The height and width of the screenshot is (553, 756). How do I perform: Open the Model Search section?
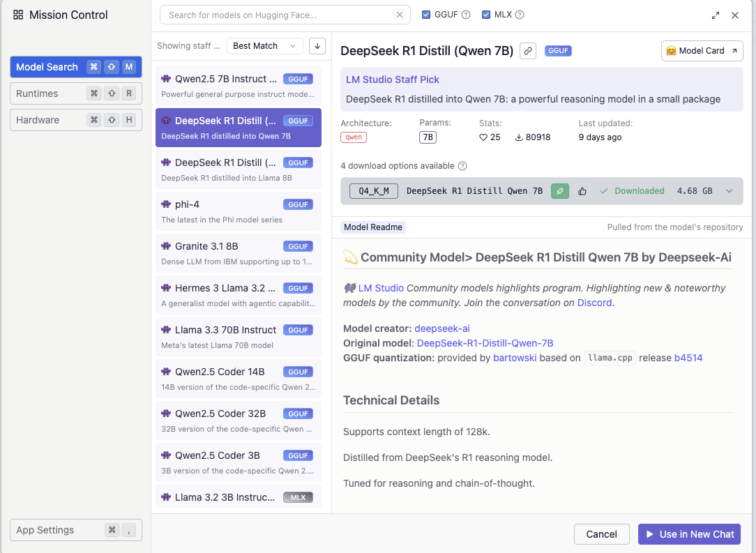(76, 67)
